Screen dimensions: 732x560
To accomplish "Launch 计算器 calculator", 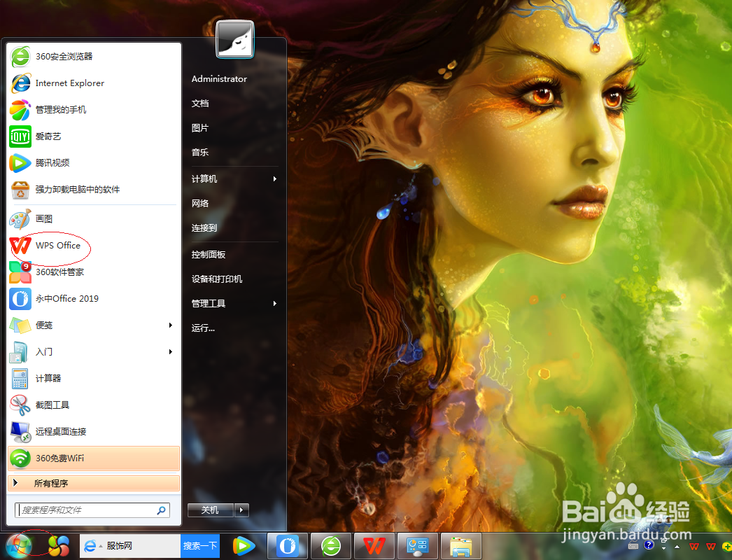I will (x=94, y=379).
